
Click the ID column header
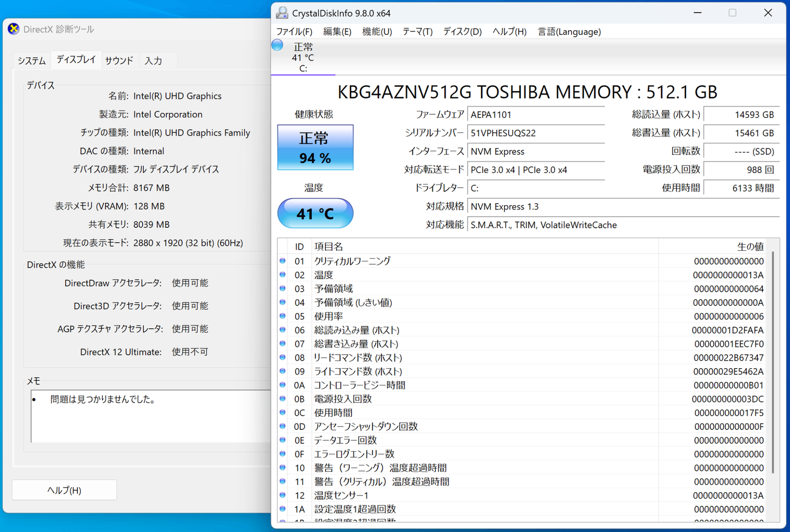pyautogui.click(x=300, y=246)
